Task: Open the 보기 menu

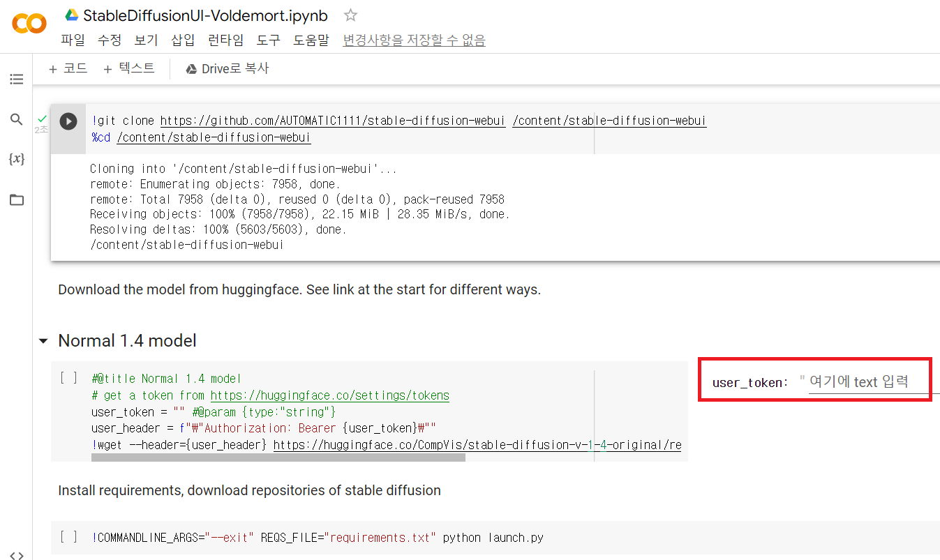Action: pyautogui.click(x=147, y=40)
